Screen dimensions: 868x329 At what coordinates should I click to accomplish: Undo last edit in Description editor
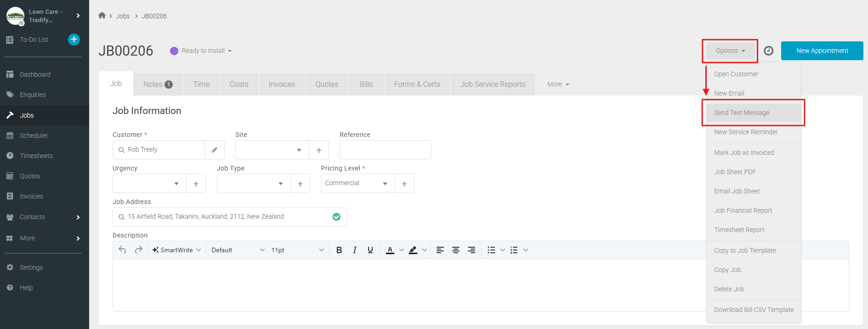(x=122, y=250)
